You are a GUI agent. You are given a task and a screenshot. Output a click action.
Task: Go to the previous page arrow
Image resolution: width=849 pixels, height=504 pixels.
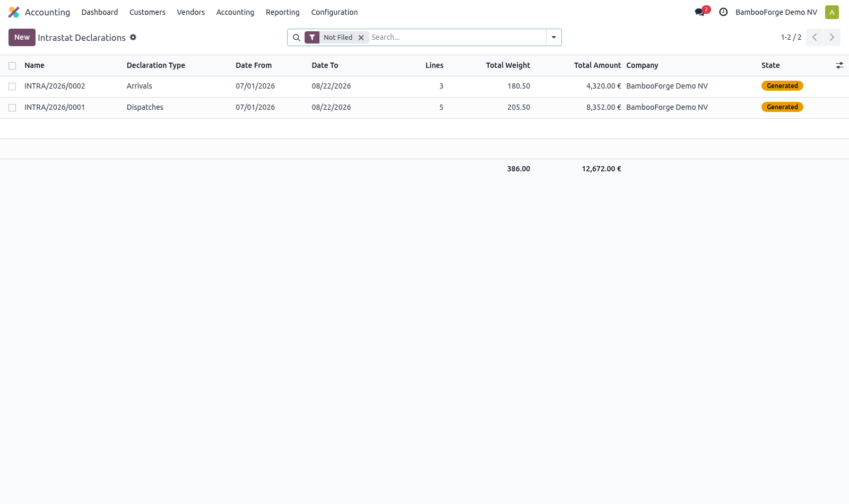click(x=815, y=37)
